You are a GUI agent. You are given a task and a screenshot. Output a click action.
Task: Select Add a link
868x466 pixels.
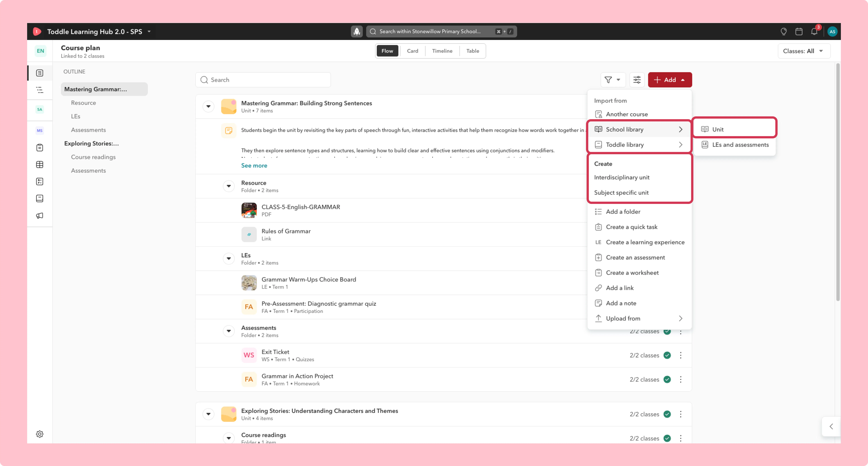coord(640,288)
